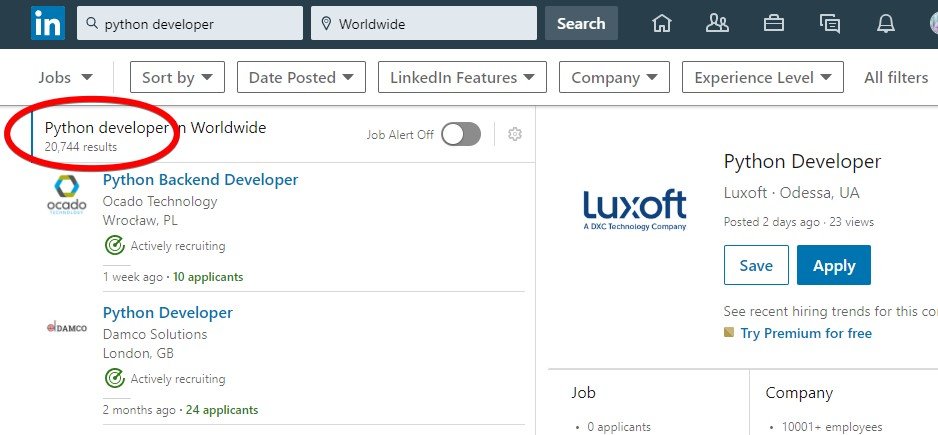Open the Home icon in navigation

coord(662,23)
